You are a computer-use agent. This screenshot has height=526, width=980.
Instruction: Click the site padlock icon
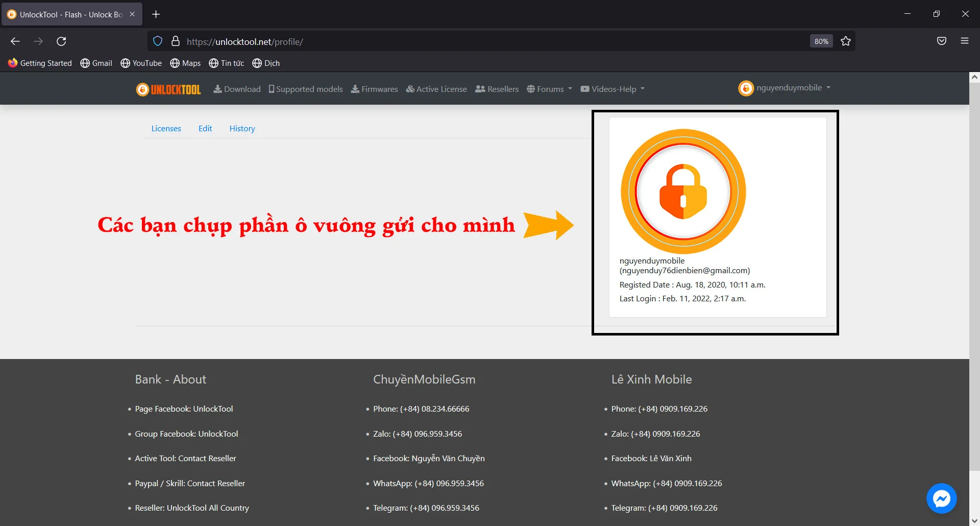[x=176, y=41]
